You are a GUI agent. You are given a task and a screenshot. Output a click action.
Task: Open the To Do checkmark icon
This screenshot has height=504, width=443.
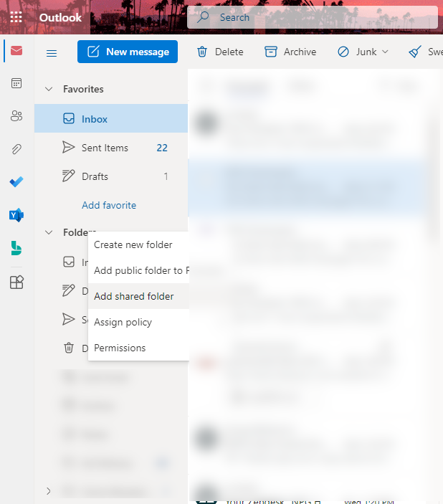point(16,182)
